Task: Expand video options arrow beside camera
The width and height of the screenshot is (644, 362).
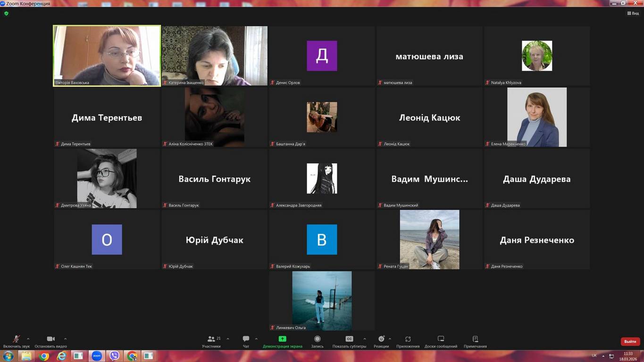Action: 65,338
